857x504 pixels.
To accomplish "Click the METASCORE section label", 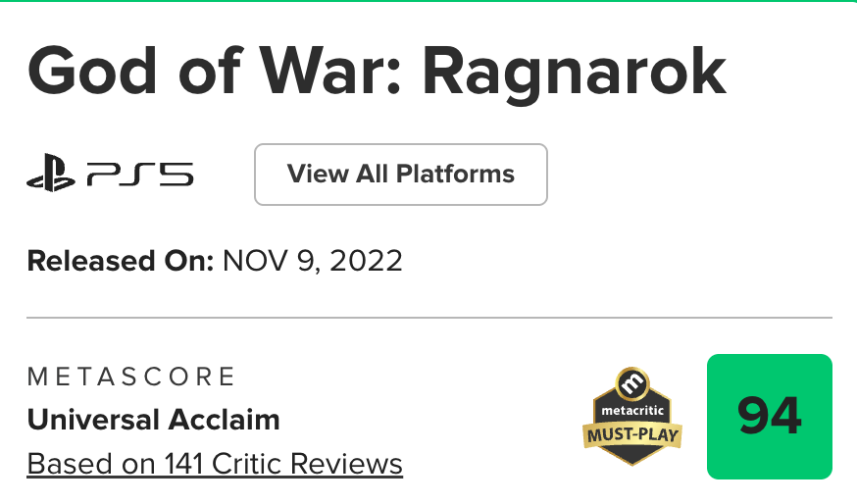I will click(131, 377).
